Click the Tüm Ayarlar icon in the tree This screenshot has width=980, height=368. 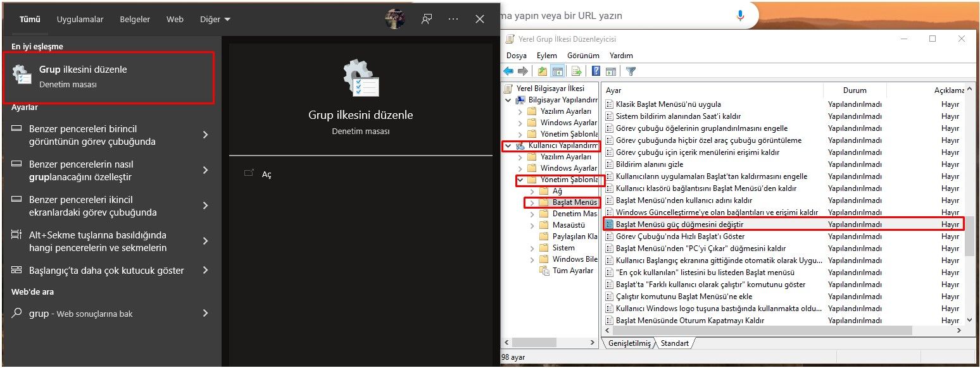pos(544,271)
